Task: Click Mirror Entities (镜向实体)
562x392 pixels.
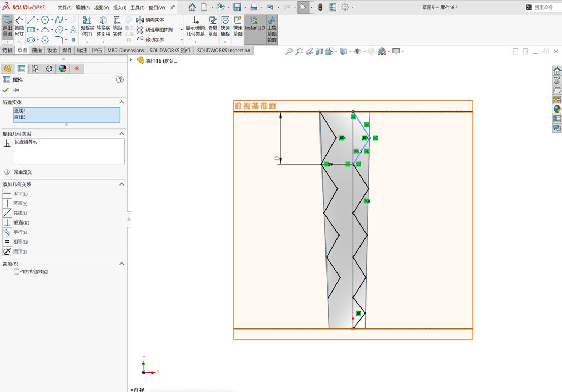Action: point(150,20)
